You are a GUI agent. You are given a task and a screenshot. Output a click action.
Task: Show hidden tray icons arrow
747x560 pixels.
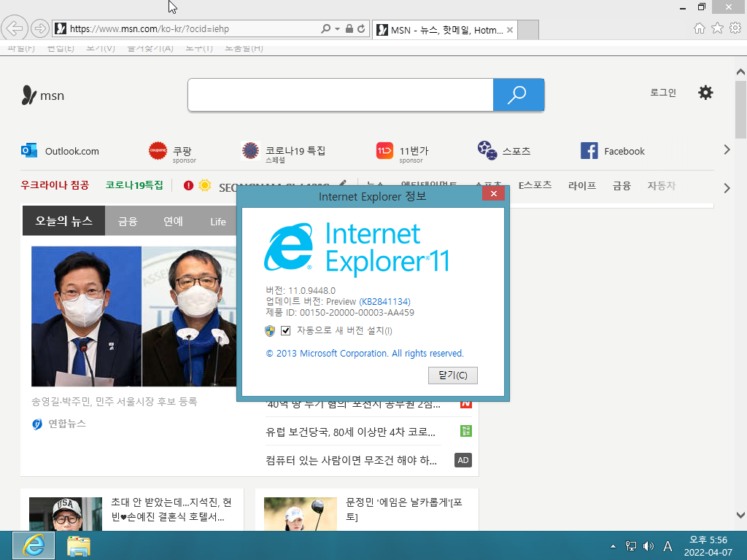[x=613, y=546]
